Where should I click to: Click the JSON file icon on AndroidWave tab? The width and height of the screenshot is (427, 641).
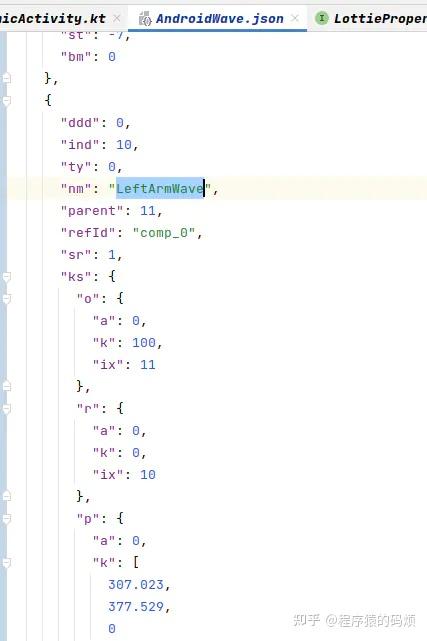tap(145, 19)
